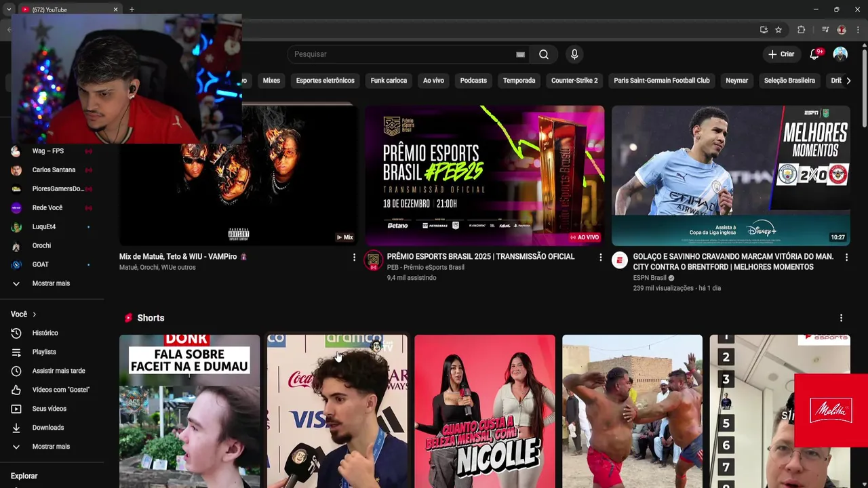Click the install app icon in address bar
This screenshot has width=868, height=488.
click(764, 30)
